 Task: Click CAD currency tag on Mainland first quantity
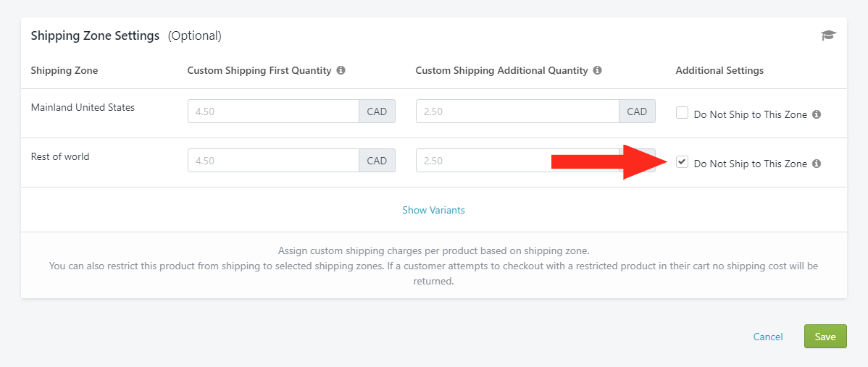[377, 111]
